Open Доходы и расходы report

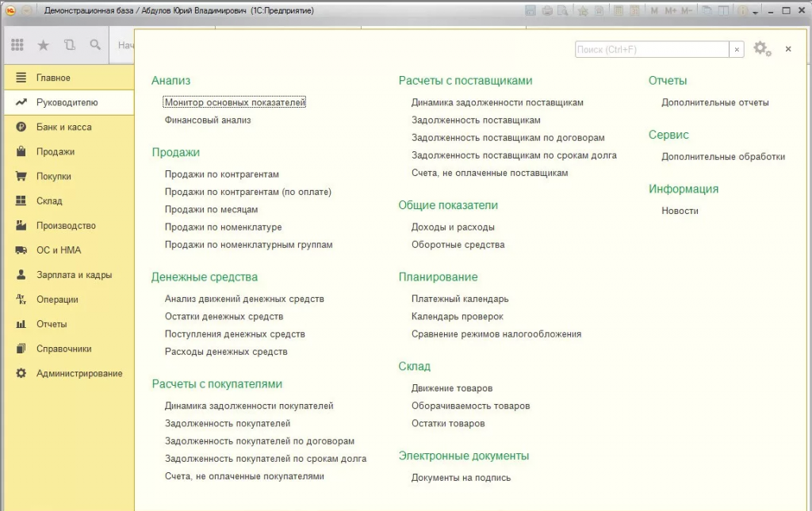(453, 227)
